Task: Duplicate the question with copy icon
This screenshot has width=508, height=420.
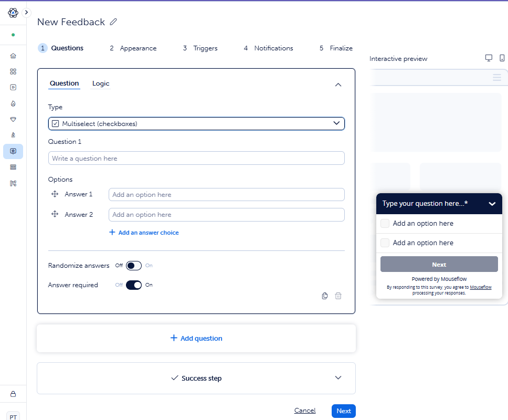Action: pos(325,296)
